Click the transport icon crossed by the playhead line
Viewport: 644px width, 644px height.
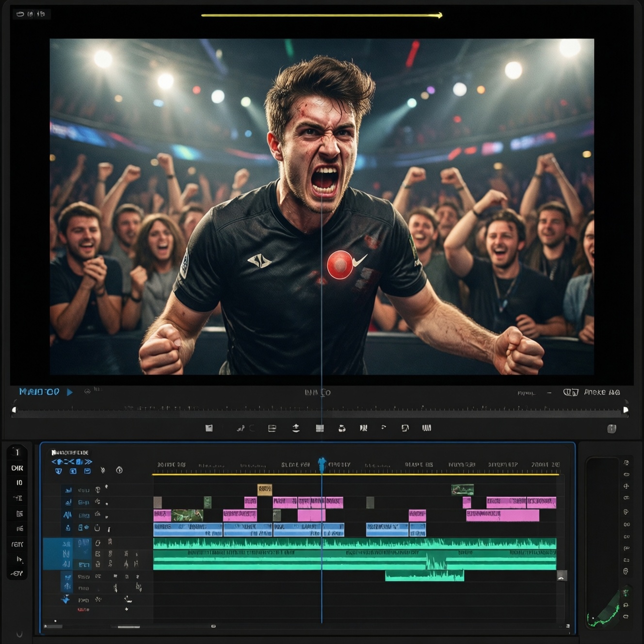pyautogui.click(x=320, y=428)
